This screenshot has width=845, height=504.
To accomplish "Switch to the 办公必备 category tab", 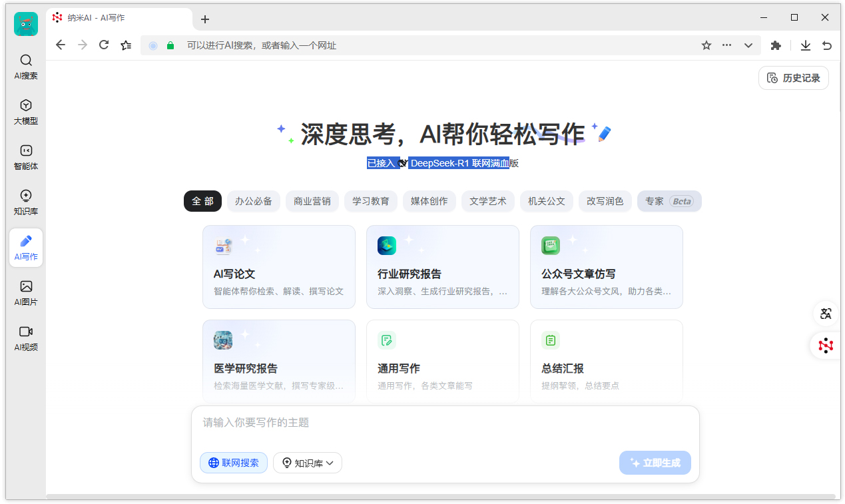I will tap(253, 201).
